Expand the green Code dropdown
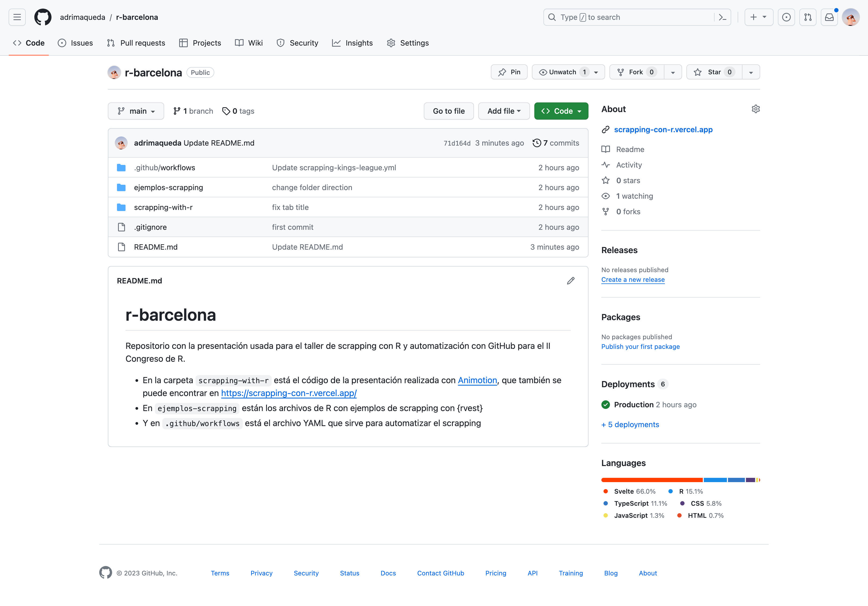Viewport: 868px width, 606px height. [x=561, y=111]
